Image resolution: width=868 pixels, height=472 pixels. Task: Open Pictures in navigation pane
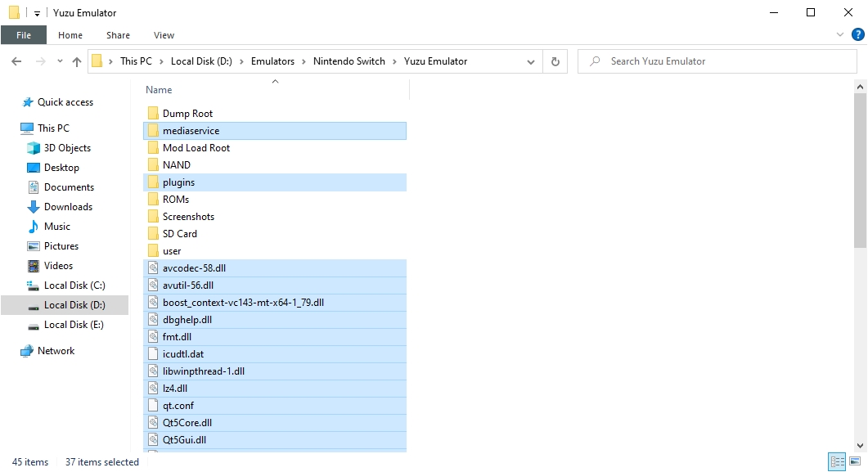(x=61, y=245)
